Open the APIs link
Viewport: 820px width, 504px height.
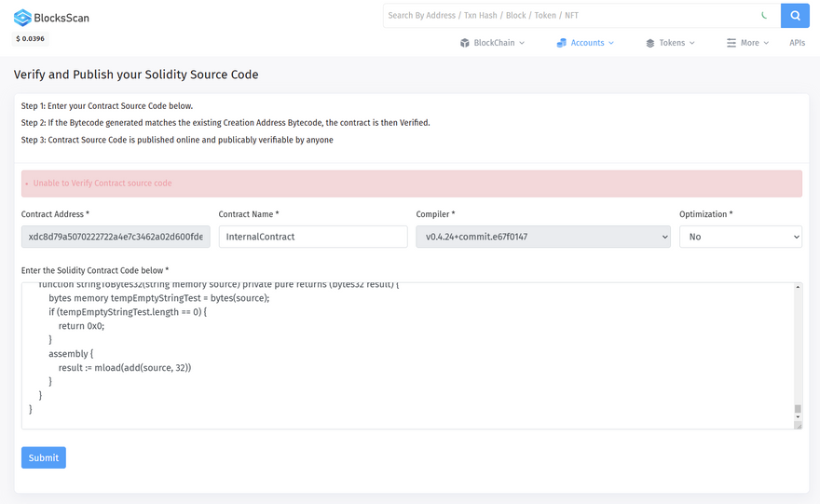pos(797,43)
